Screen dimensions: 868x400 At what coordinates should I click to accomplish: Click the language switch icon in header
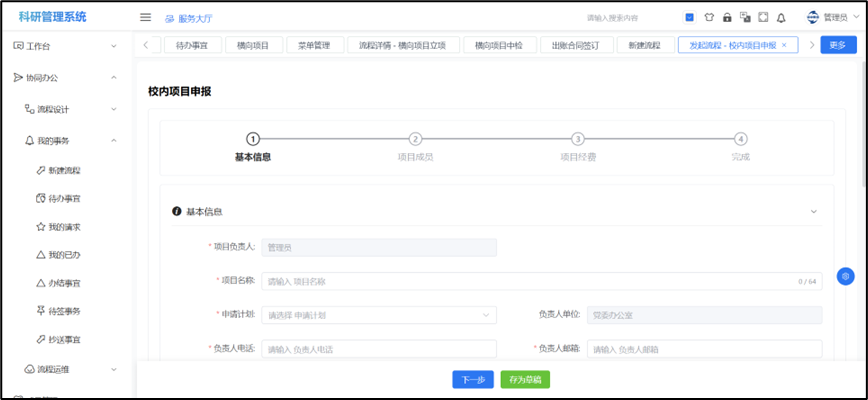click(745, 17)
